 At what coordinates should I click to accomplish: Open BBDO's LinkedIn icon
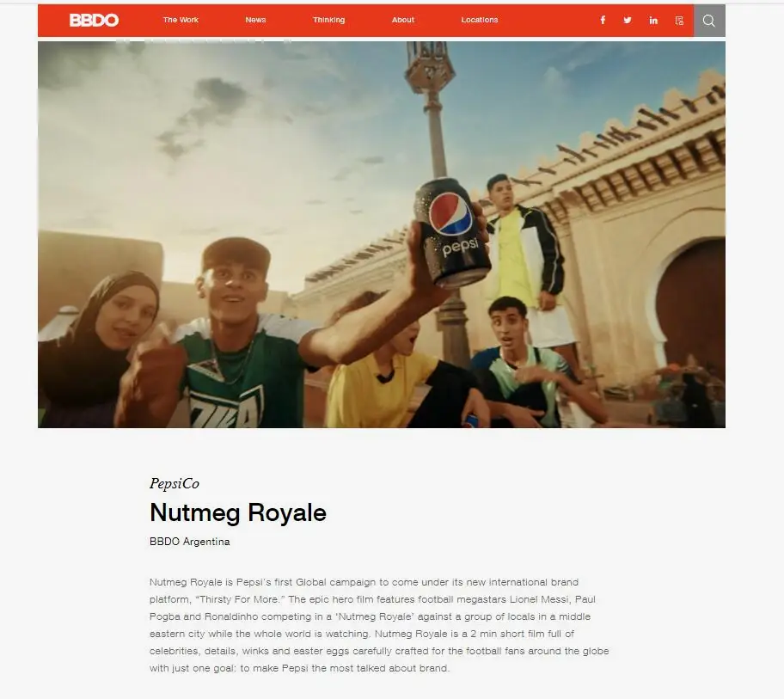pyautogui.click(x=653, y=20)
